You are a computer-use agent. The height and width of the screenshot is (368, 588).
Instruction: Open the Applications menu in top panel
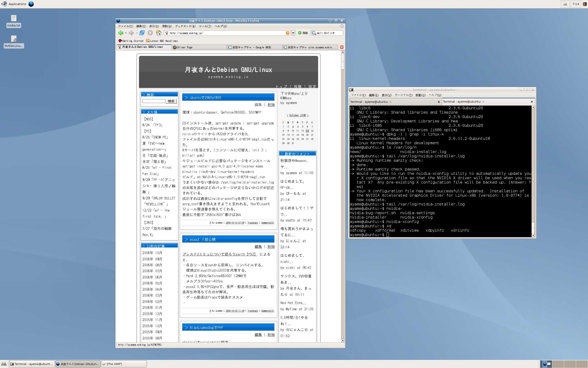(14, 4)
